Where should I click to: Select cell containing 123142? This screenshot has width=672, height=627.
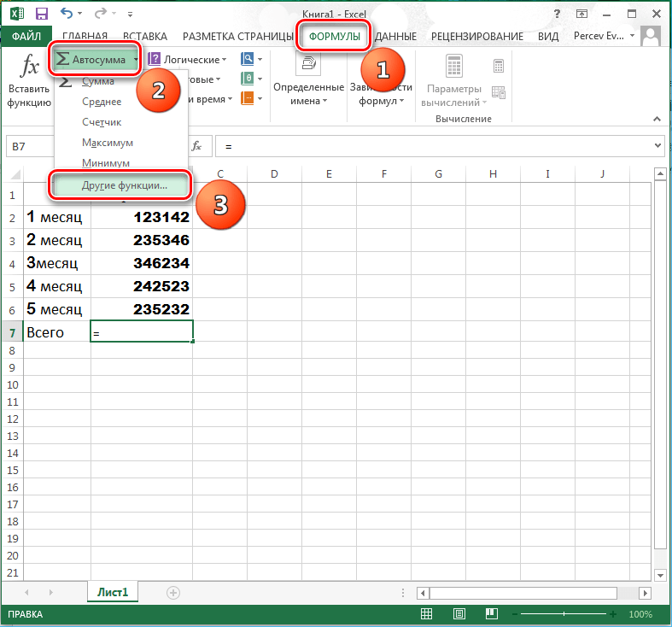[142, 217]
